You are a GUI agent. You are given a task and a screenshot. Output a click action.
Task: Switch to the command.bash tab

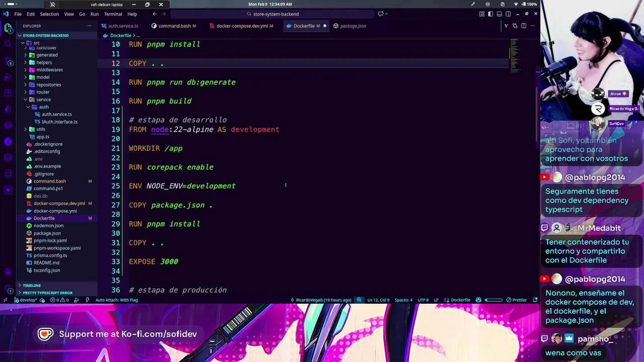click(174, 26)
